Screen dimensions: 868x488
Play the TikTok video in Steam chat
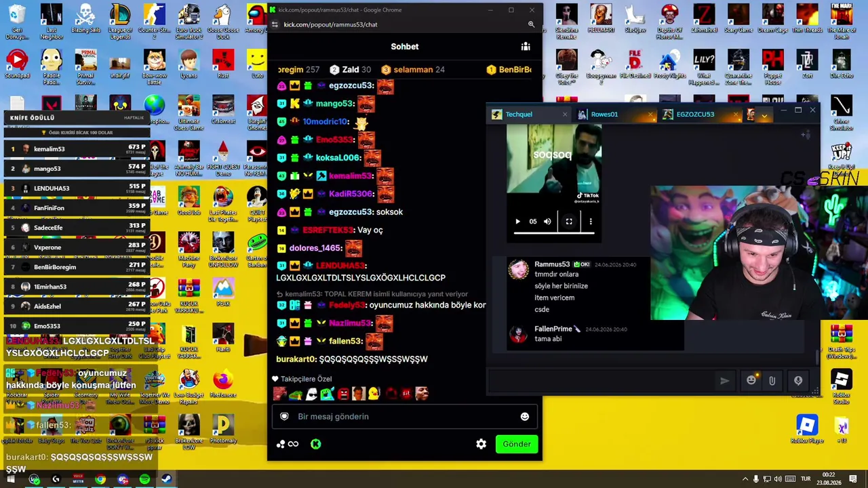517,222
